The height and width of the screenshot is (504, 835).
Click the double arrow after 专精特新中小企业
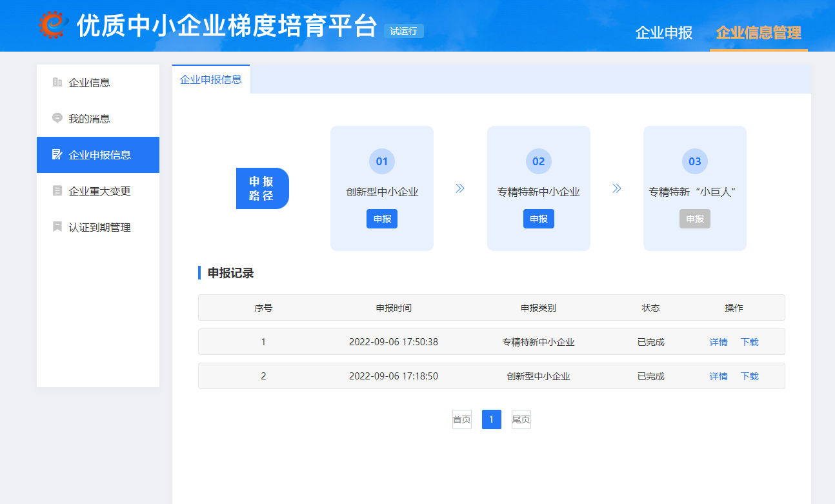pos(617,188)
